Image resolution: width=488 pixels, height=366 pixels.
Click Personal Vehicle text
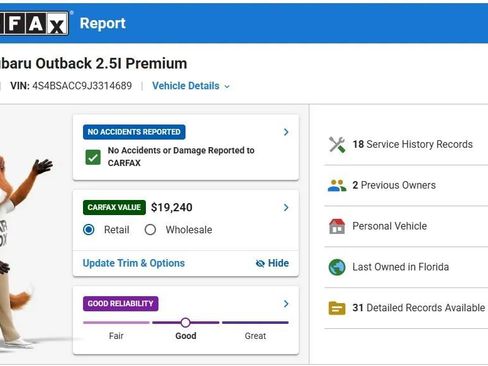[x=390, y=226]
